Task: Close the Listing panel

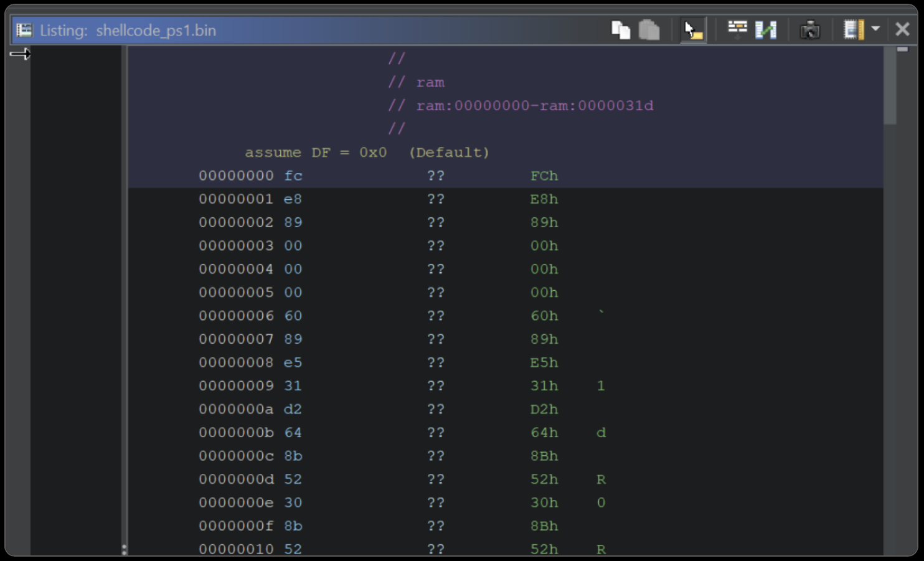Action: tap(902, 29)
